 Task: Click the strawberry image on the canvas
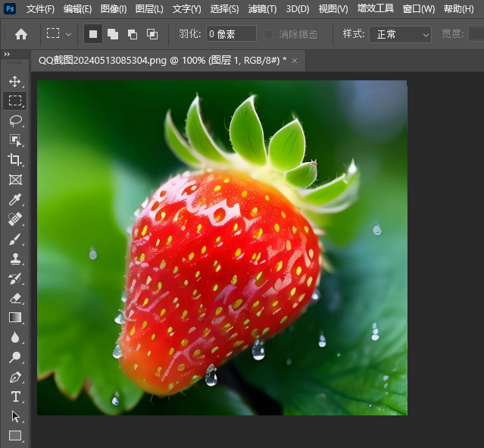pyautogui.click(x=222, y=248)
